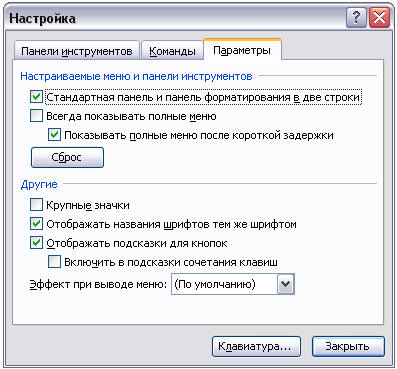The height and width of the screenshot is (369, 397).
Task: Click the Эффект при выводе меню label
Action: point(98,284)
